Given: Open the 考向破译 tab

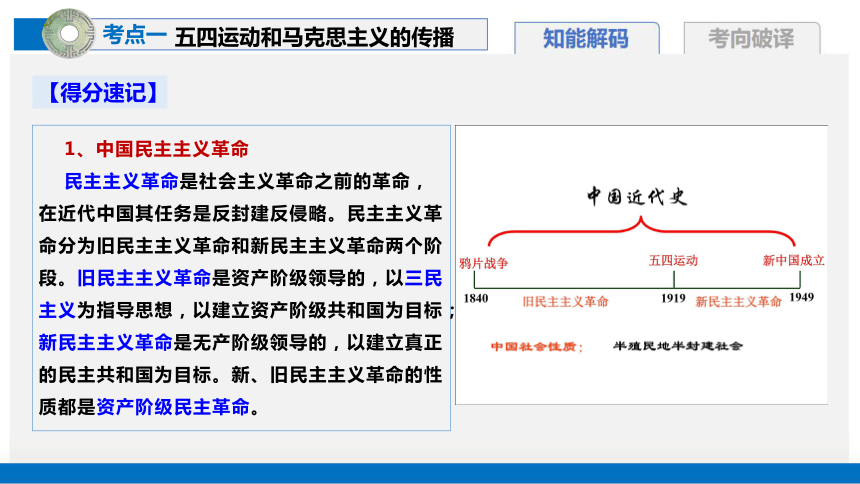Looking at the screenshot, I should (x=751, y=38).
